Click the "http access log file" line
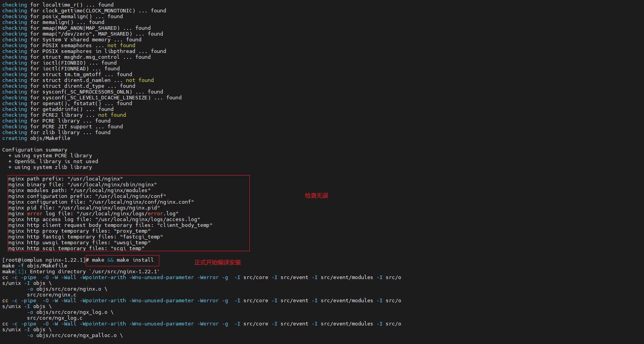Screen dimensions: 644x344 104,220
